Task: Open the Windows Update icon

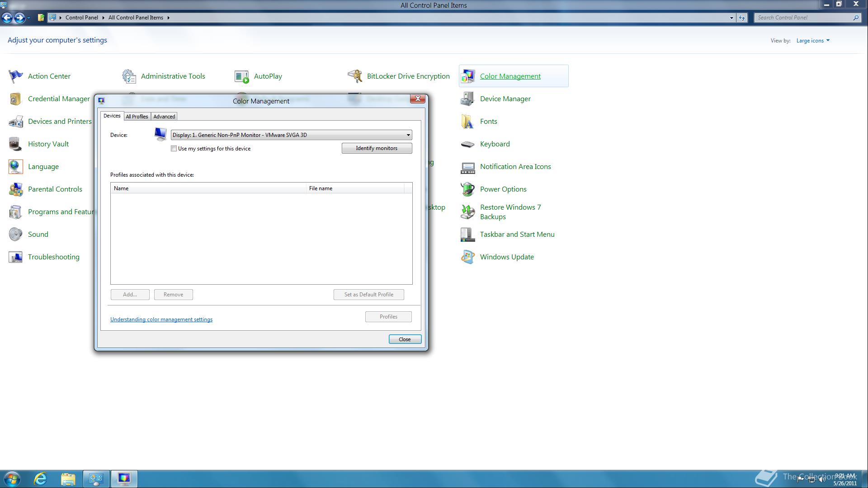Action: tap(468, 257)
